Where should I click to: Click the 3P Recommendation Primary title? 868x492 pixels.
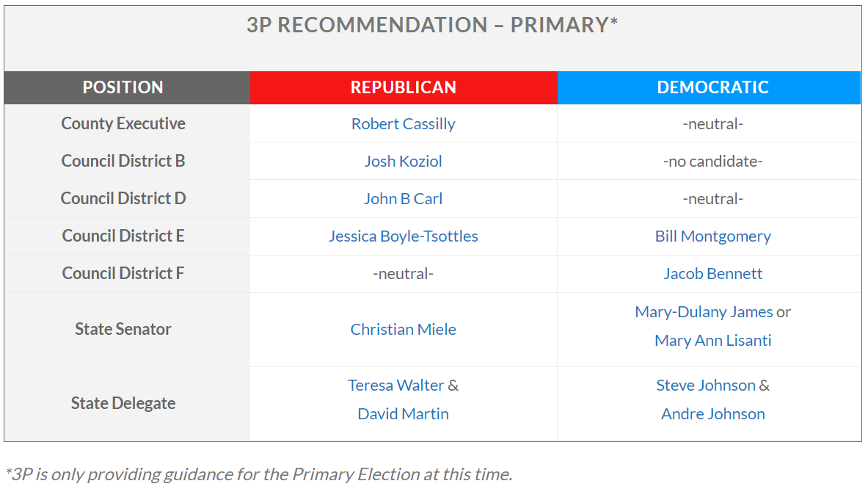pyautogui.click(x=432, y=25)
